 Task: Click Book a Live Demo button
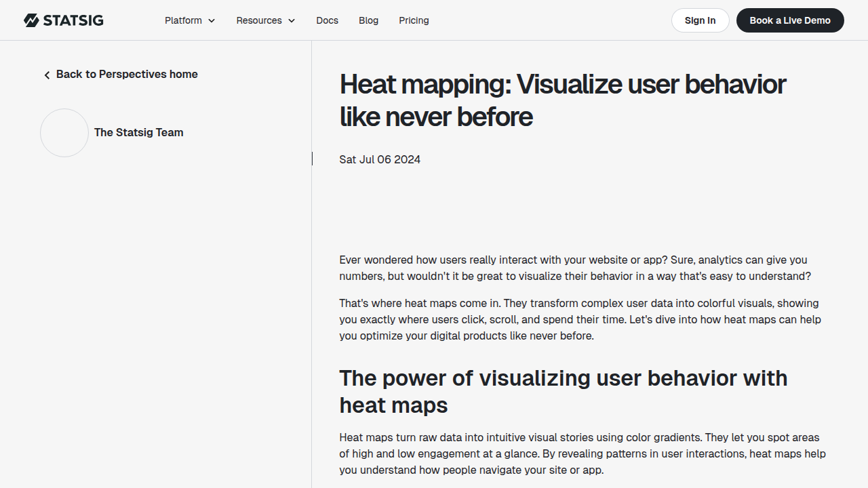coord(790,20)
